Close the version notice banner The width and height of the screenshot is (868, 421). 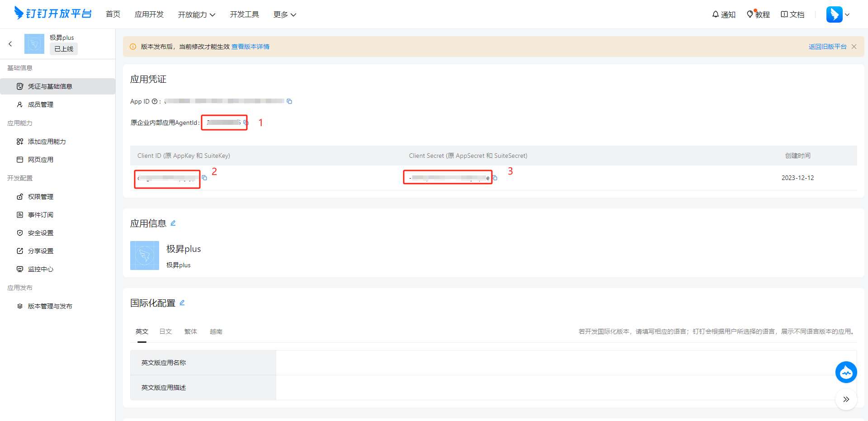click(854, 47)
